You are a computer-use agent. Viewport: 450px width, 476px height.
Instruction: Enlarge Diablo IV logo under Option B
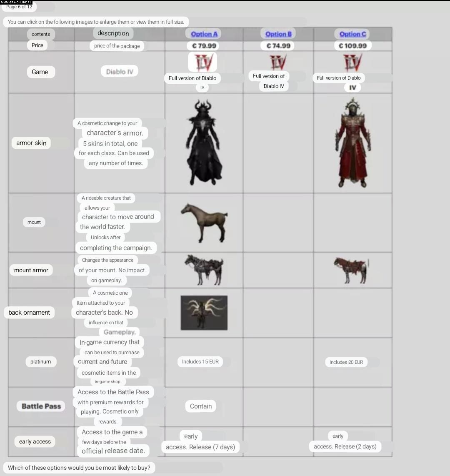click(277, 62)
